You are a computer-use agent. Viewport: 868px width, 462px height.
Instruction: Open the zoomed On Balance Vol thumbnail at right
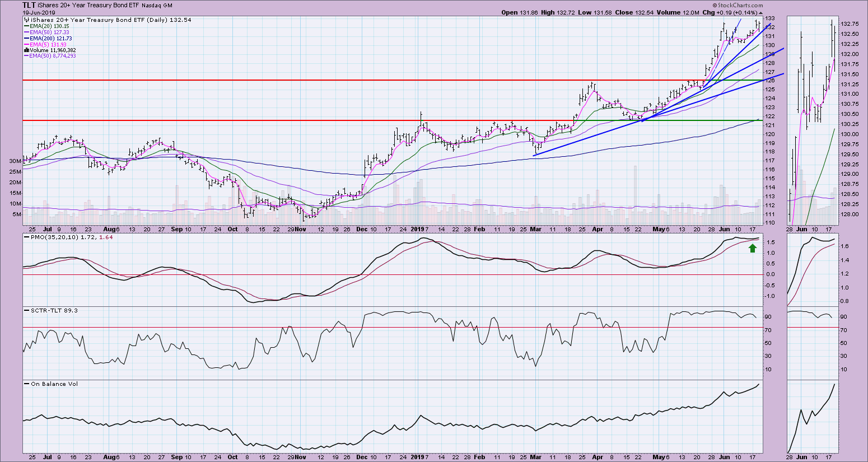pos(813,416)
